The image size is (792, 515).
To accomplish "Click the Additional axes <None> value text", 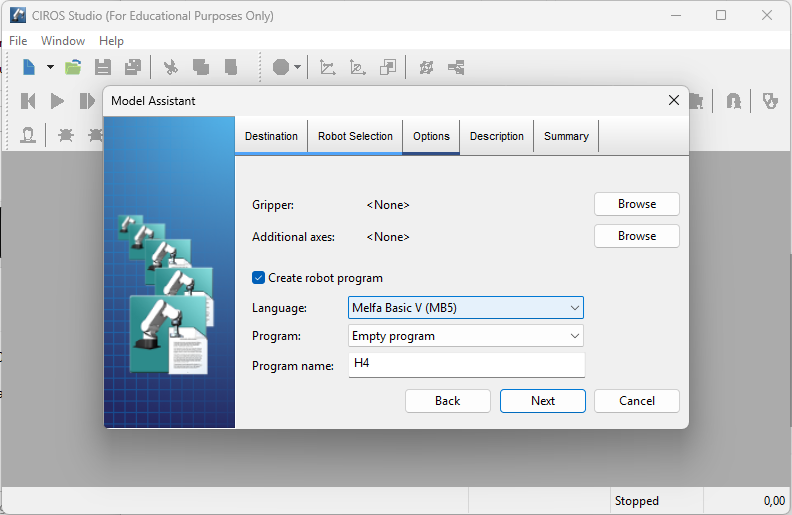I will (388, 237).
